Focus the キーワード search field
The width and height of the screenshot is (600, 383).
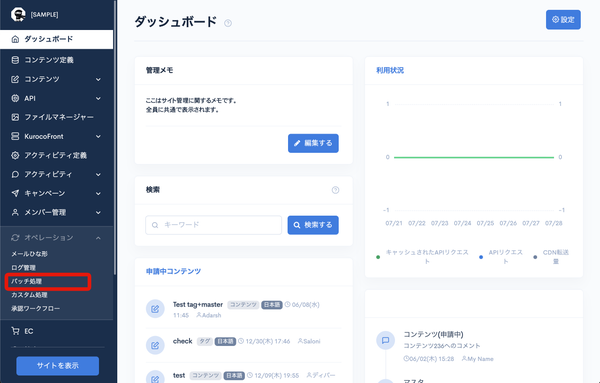coord(214,225)
